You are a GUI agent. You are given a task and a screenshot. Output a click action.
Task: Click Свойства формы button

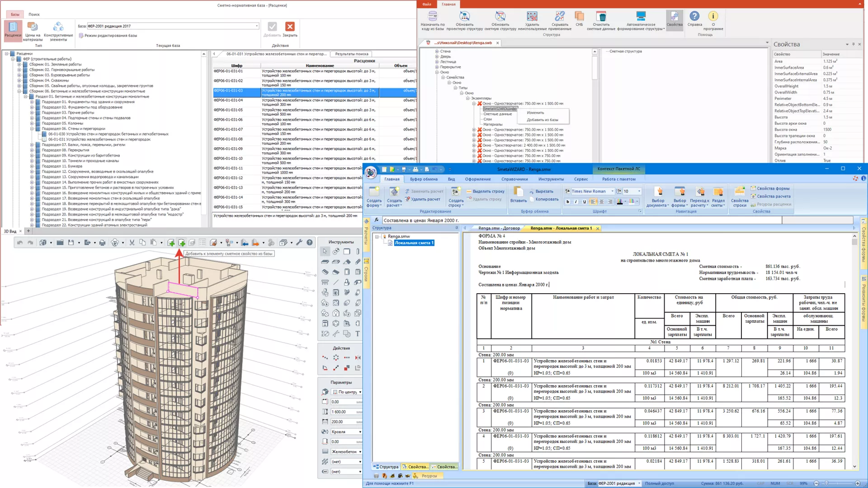(x=770, y=188)
